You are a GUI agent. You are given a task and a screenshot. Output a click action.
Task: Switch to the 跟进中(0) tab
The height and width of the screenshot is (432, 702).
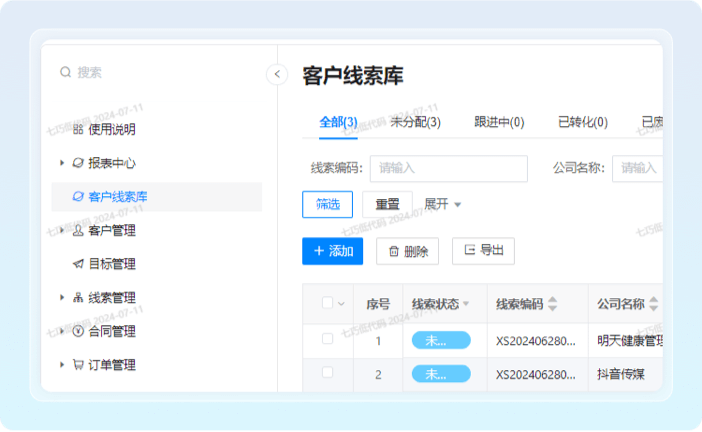[499, 122]
